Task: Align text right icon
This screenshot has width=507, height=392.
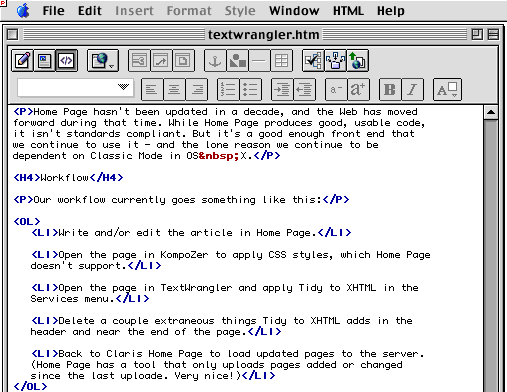Action: click(196, 89)
